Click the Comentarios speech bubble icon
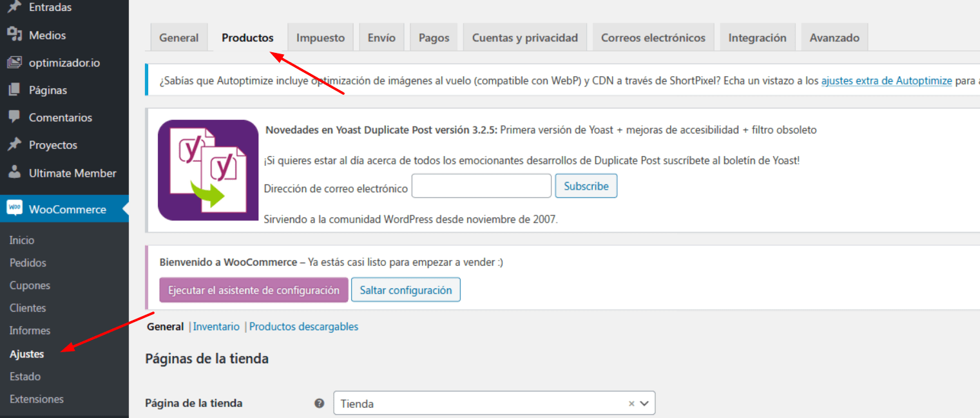The image size is (980, 418). pyautogui.click(x=14, y=117)
